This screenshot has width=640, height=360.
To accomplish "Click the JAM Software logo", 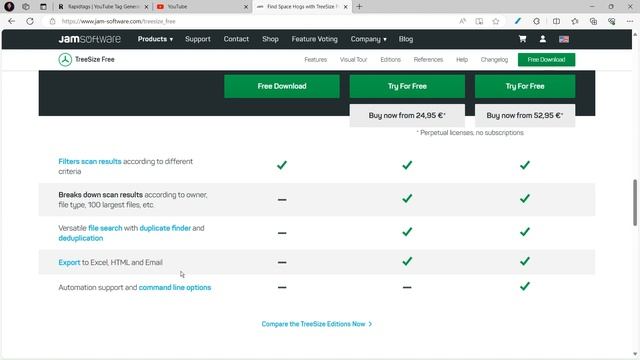I will (89, 39).
